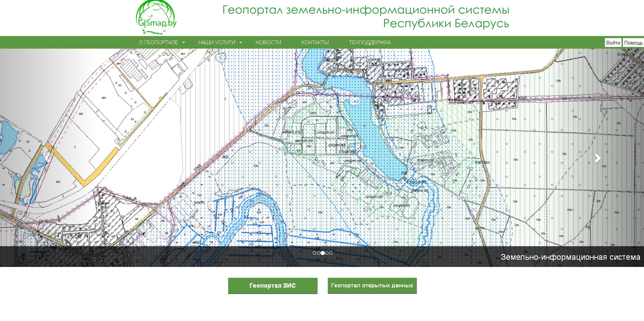The height and width of the screenshot is (321, 644).
Task: Jump to the fifth carousel slide dot
Action: tap(331, 253)
